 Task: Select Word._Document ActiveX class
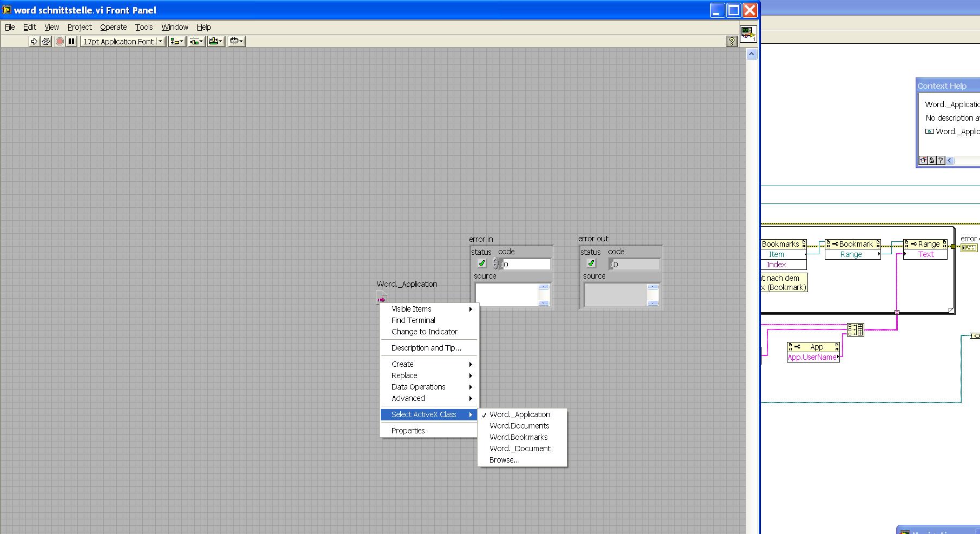522,449
